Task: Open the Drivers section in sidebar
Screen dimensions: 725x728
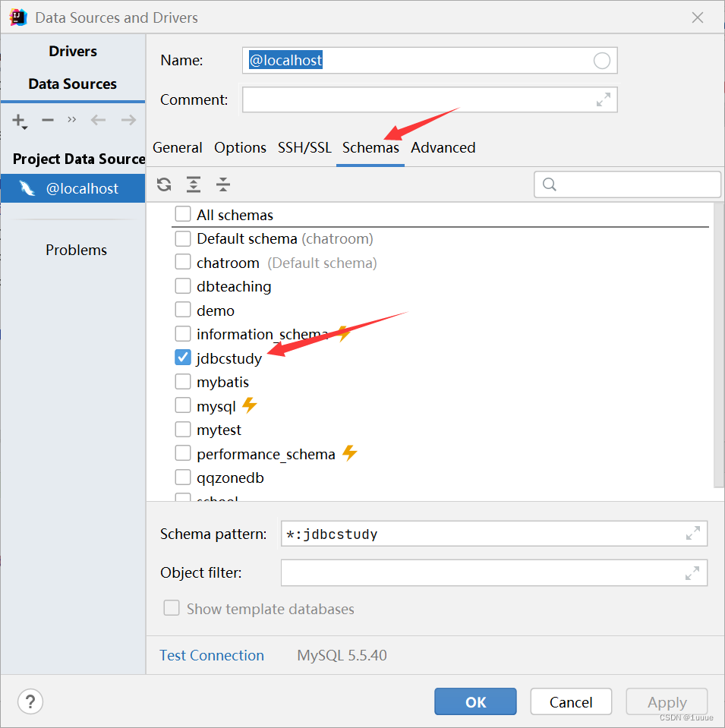Action: (x=73, y=51)
